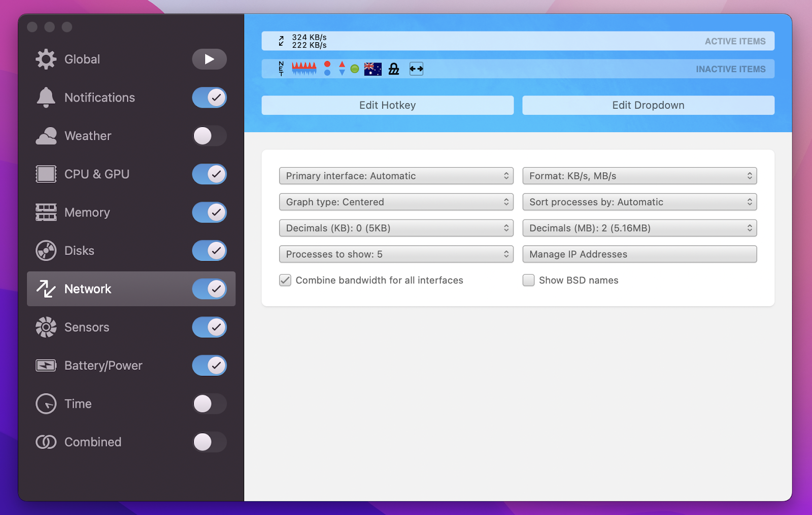Click the ACTIVE ITEMS label
The image size is (812, 515).
735,41
